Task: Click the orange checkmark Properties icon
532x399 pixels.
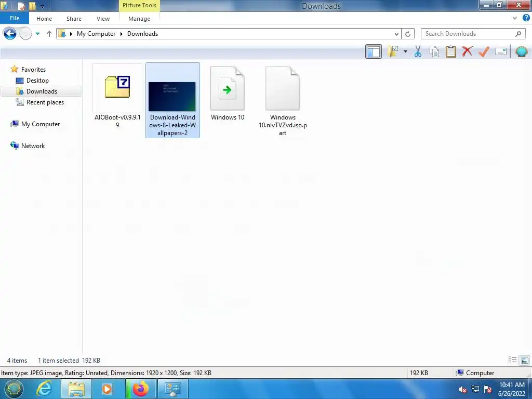Action: 484,51
